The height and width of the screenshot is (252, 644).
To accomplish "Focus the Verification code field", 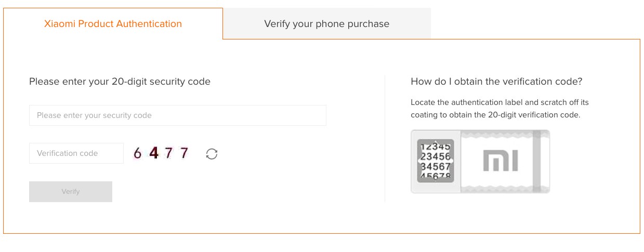I will [76, 153].
